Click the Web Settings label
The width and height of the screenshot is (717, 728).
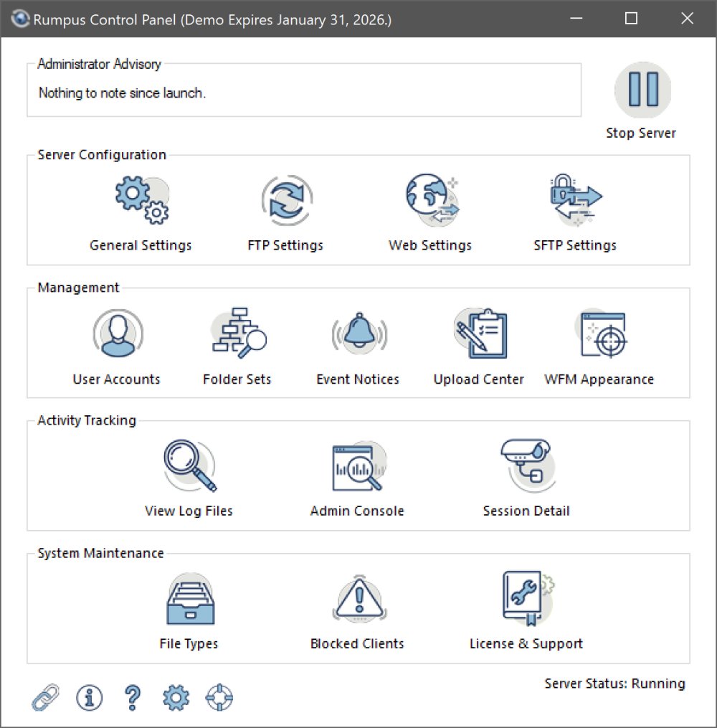point(430,245)
